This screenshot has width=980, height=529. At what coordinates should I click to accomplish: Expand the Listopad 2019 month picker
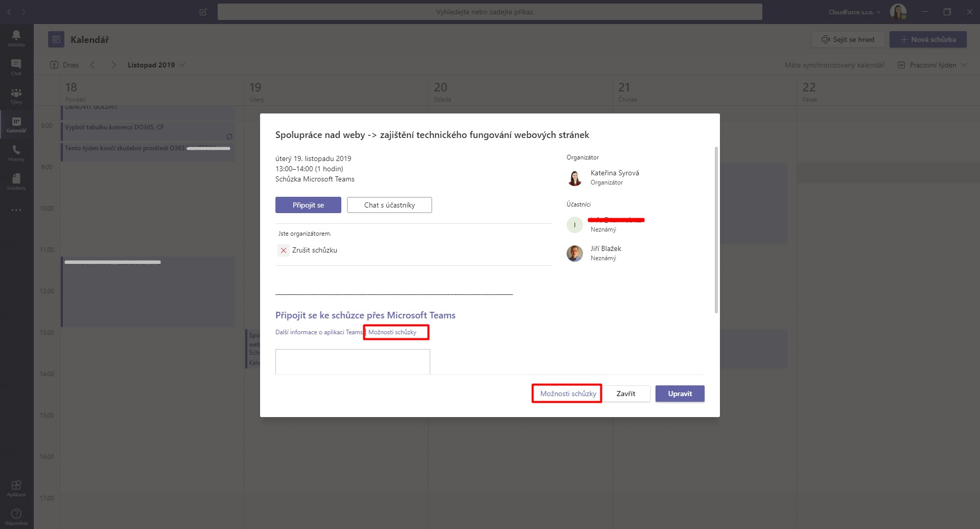(x=156, y=65)
